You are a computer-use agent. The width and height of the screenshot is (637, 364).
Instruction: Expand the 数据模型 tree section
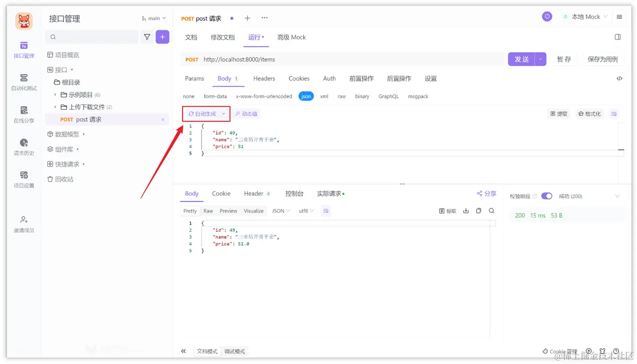point(84,134)
